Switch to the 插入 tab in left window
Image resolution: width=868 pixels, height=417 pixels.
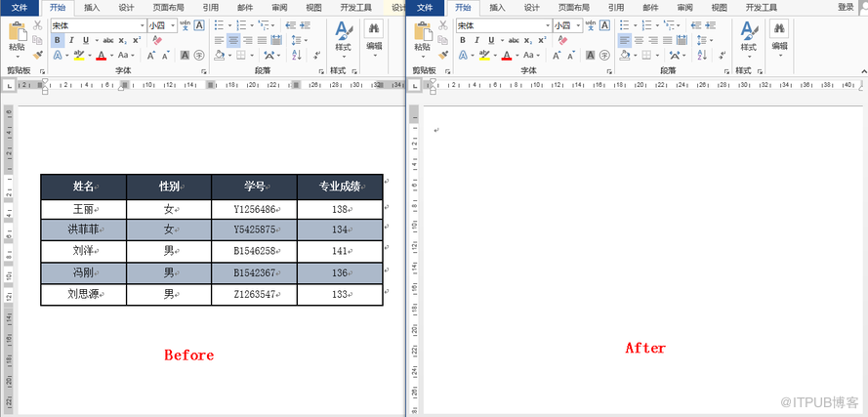[x=92, y=7]
